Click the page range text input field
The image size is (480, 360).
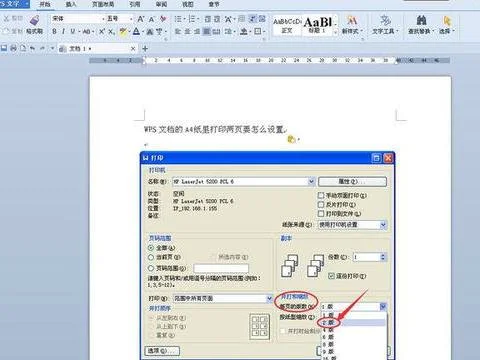[221, 268]
